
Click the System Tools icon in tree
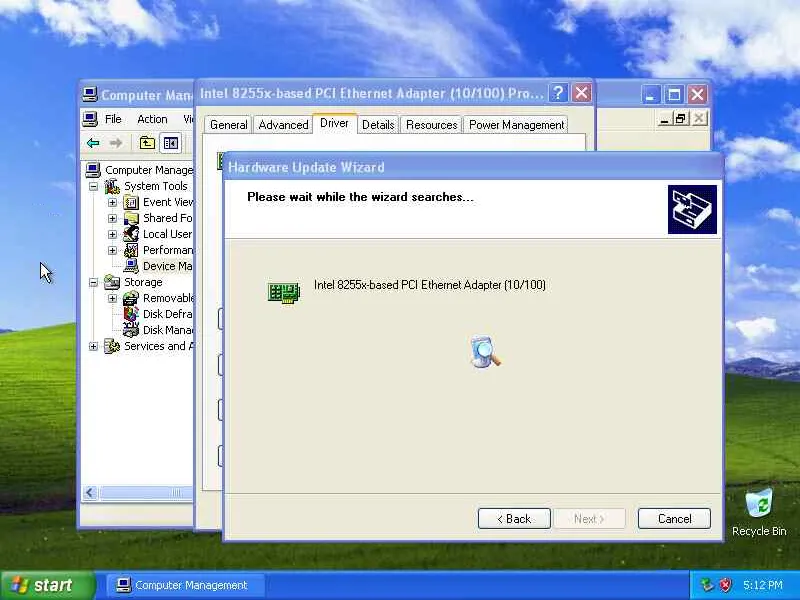click(x=112, y=186)
